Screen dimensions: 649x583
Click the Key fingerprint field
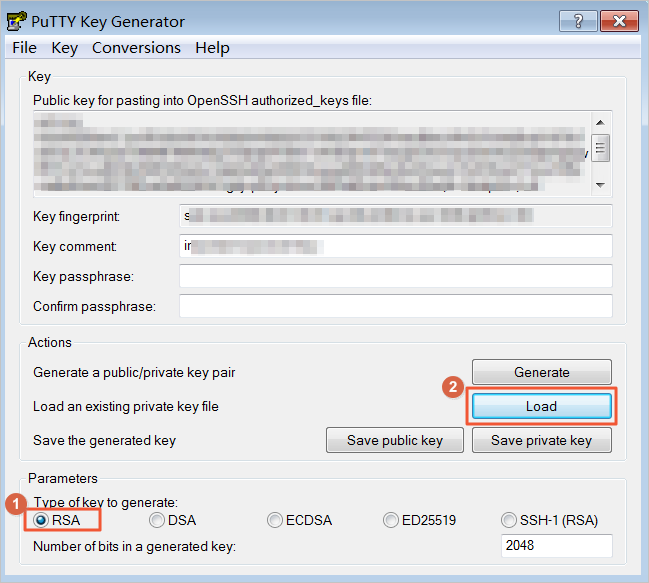[x=396, y=216]
